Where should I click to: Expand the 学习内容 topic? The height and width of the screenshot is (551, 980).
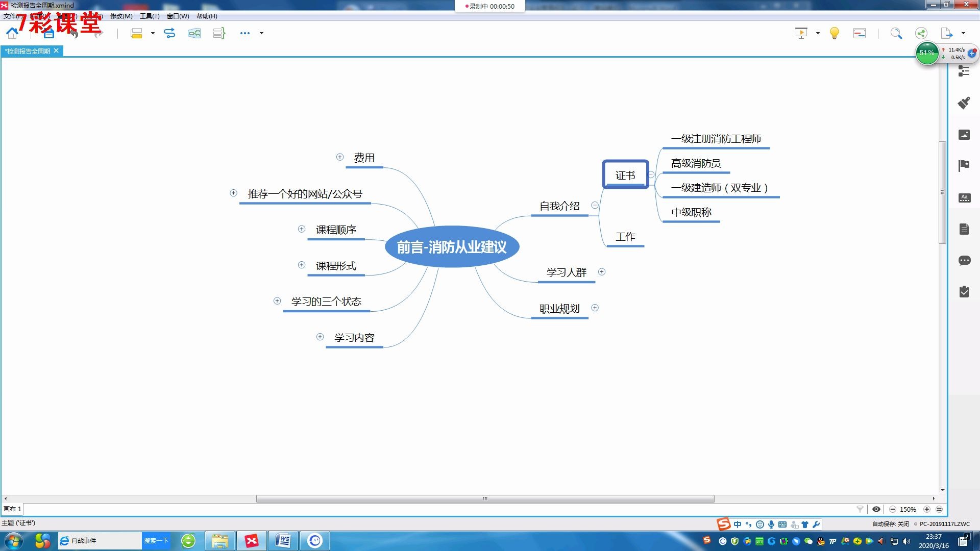click(320, 337)
